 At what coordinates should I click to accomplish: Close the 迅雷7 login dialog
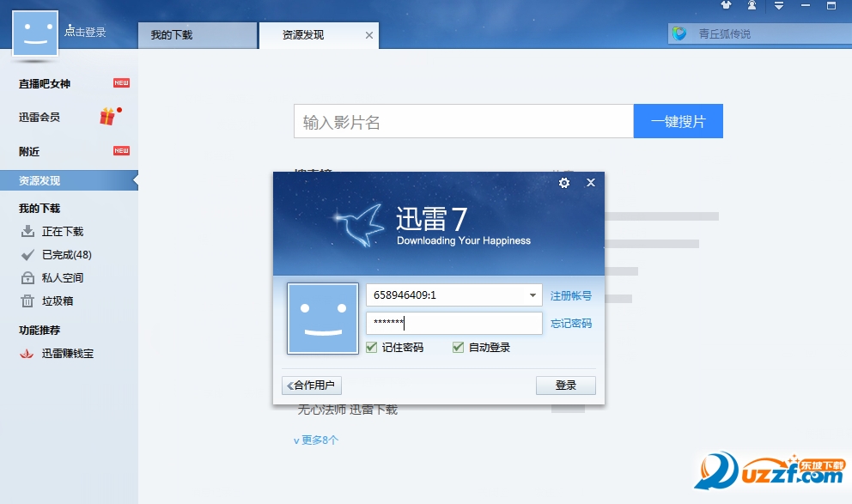coord(591,183)
